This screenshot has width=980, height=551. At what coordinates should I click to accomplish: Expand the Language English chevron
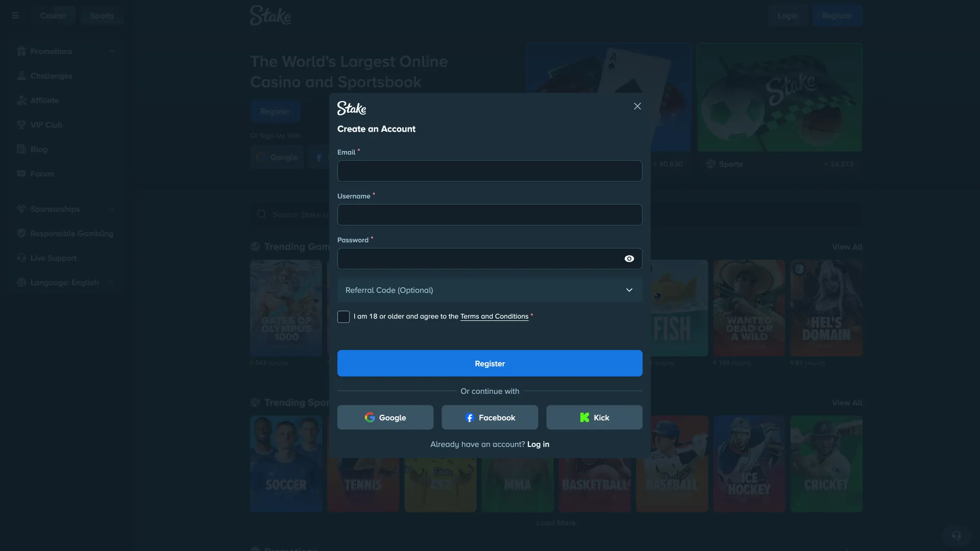pyautogui.click(x=112, y=282)
